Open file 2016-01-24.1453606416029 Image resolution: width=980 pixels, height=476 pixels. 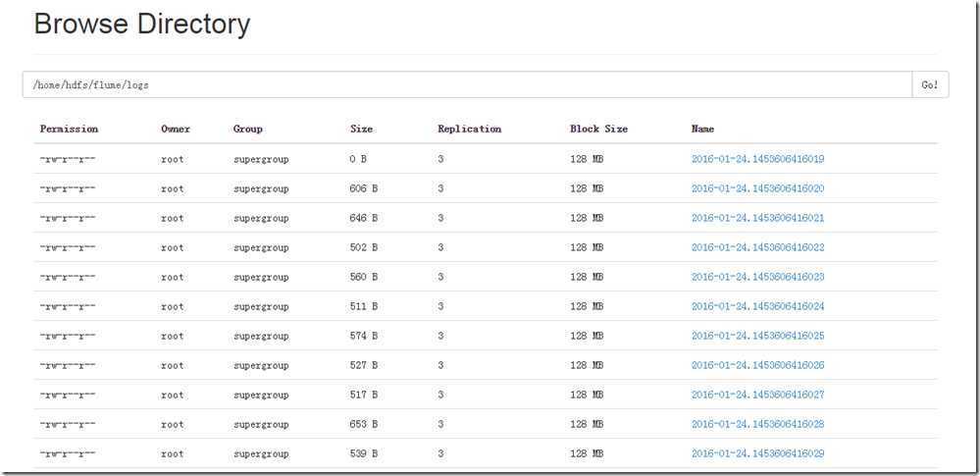point(757,453)
